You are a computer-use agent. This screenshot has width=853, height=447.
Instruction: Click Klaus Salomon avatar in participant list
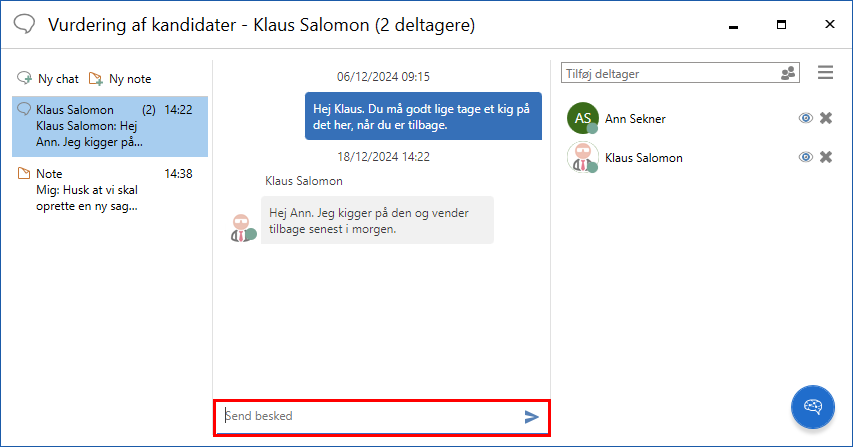[x=581, y=157]
